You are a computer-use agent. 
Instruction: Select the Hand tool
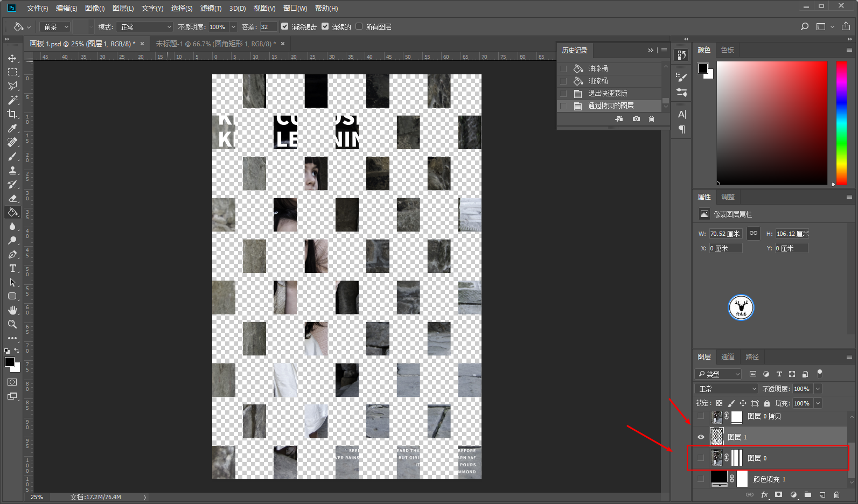pos(12,310)
